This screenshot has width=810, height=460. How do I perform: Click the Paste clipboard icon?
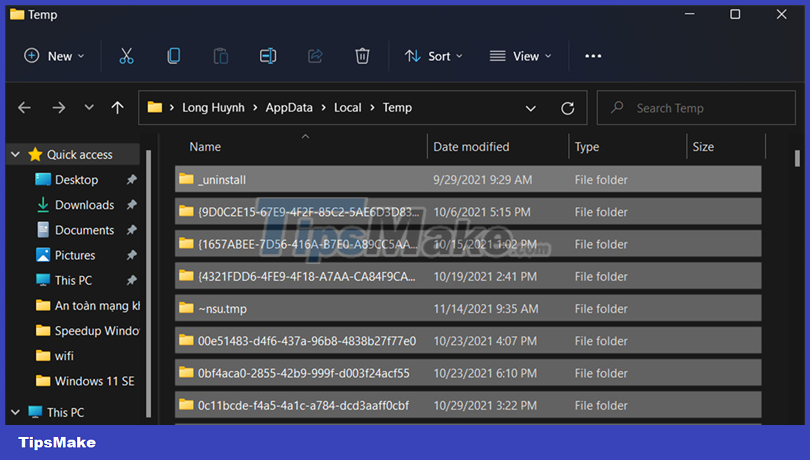click(x=221, y=56)
